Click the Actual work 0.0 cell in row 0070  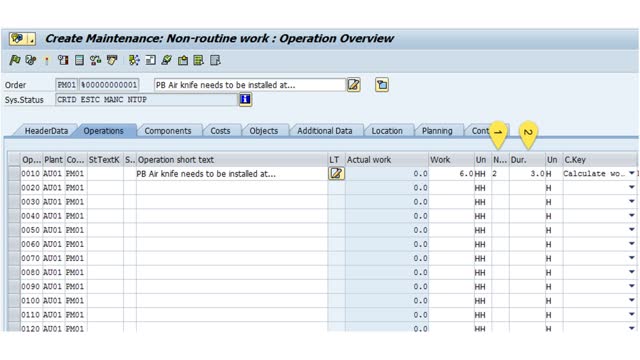[387, 258]
